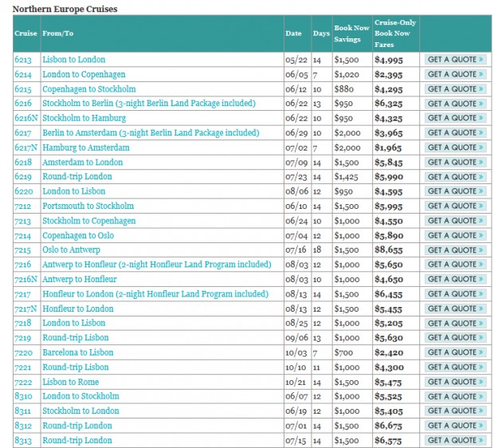Click cruise number 6219 link
Image resolution: width=494 pixels, height=448 pixels.
[23, 176]
